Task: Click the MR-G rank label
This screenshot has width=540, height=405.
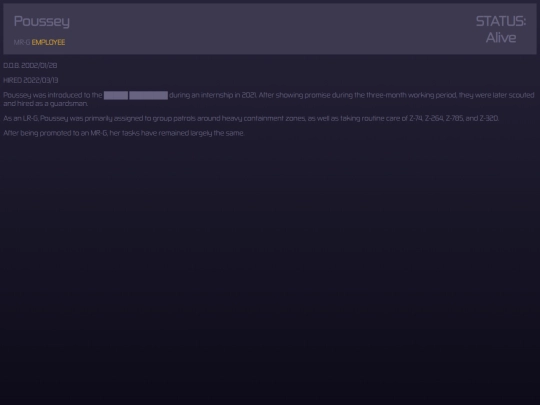Action: (22, 42)
